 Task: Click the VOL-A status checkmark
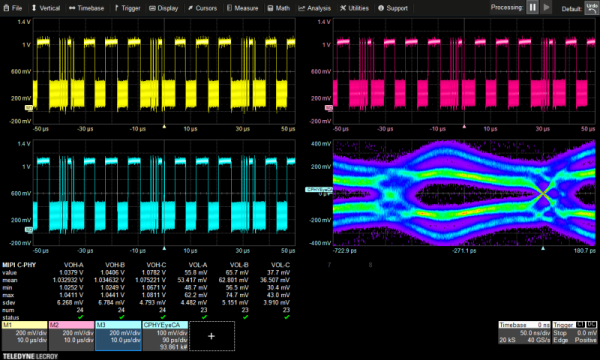(204, 317)
